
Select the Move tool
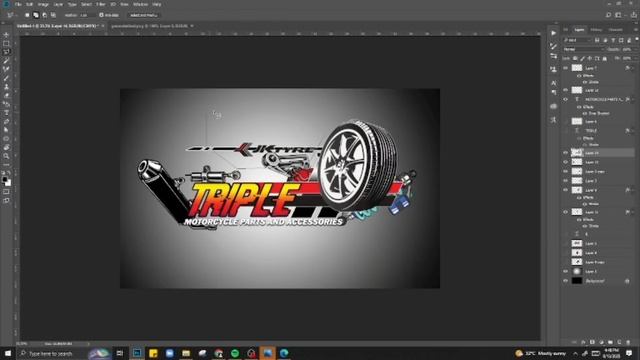6,35
